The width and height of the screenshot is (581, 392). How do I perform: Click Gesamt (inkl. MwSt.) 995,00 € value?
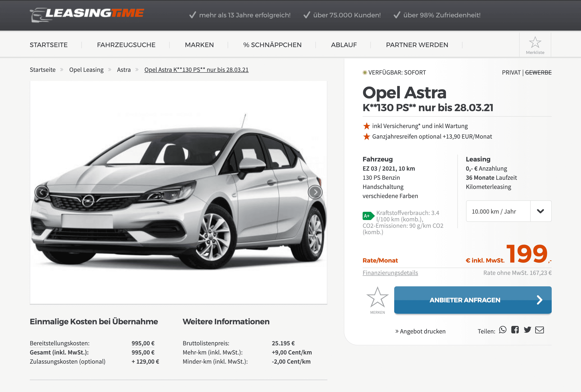(x=143, y=352)
